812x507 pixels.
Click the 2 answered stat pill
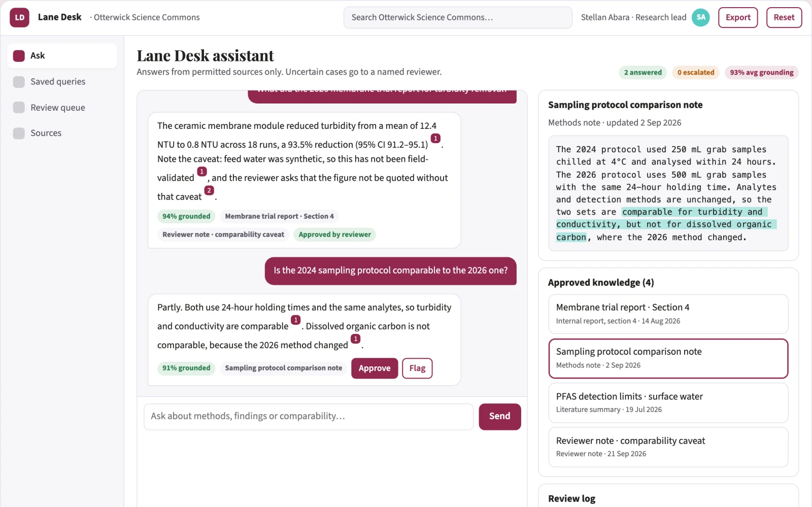click(x=643, y=73)
